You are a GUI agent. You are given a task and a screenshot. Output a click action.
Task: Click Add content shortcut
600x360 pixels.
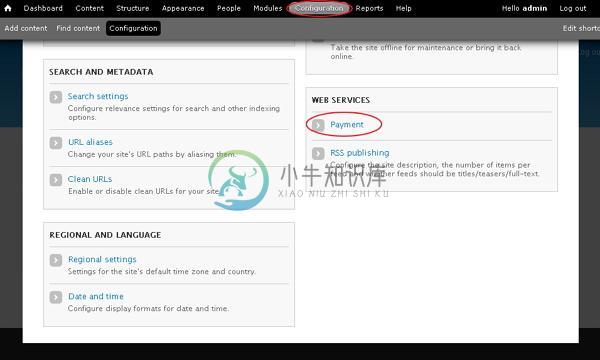click(26, 28)
